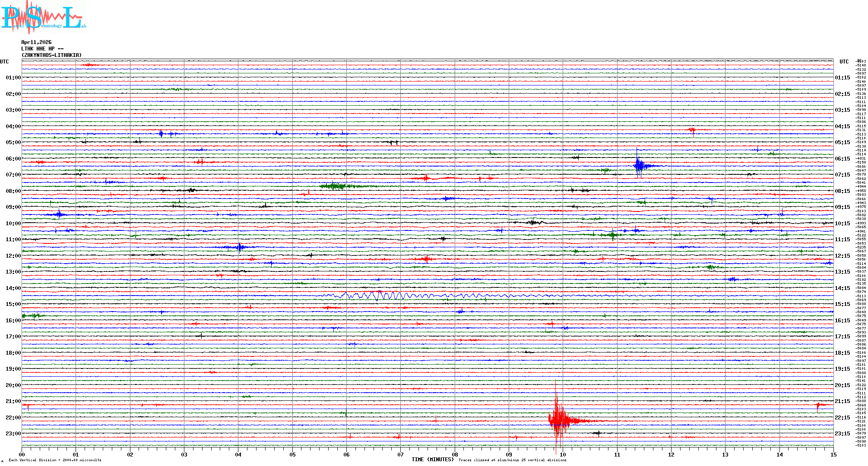Viewport: 868px width, 466px height.
Task: Click the 10 minute tick on the bottom axis
Action: tap(563, 454)
